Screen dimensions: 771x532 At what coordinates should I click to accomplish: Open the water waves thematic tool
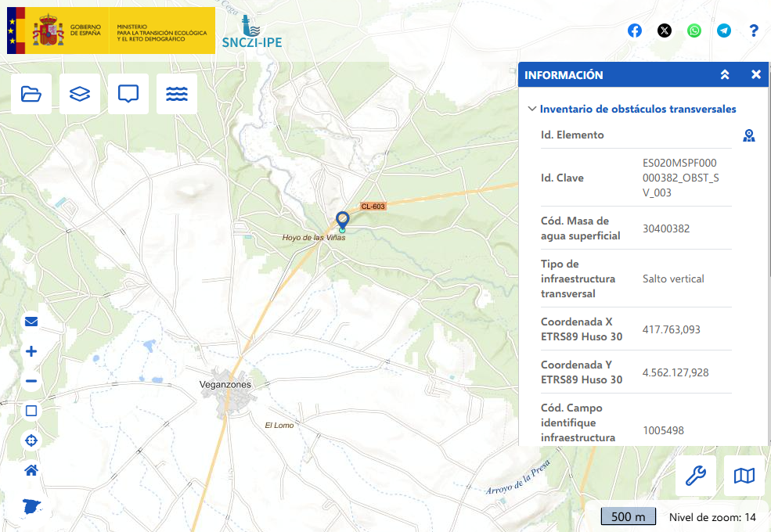point(177,94)
